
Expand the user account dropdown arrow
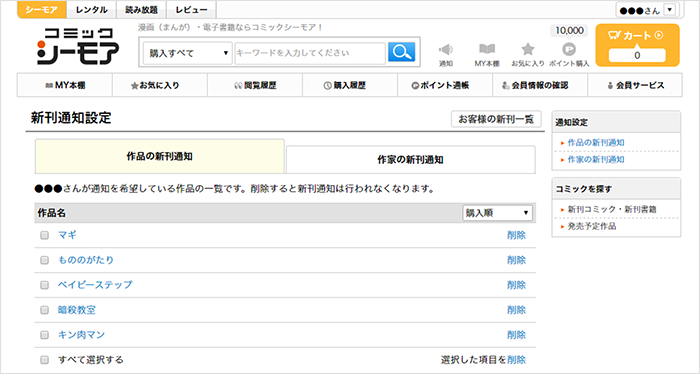[670, 10]
